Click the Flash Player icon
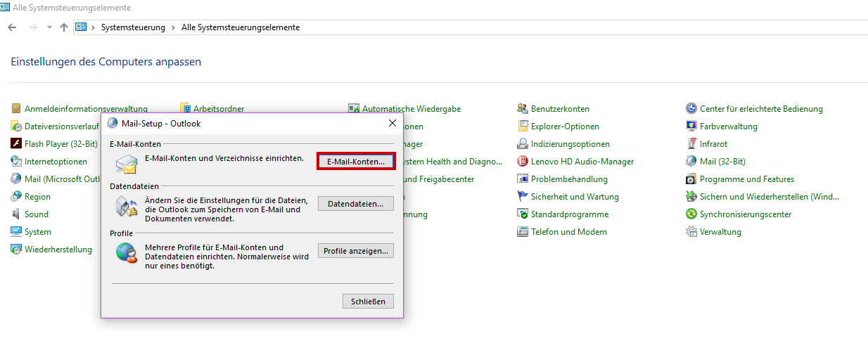868x350 pixels. pyautogui.click(x=16, y=144)
